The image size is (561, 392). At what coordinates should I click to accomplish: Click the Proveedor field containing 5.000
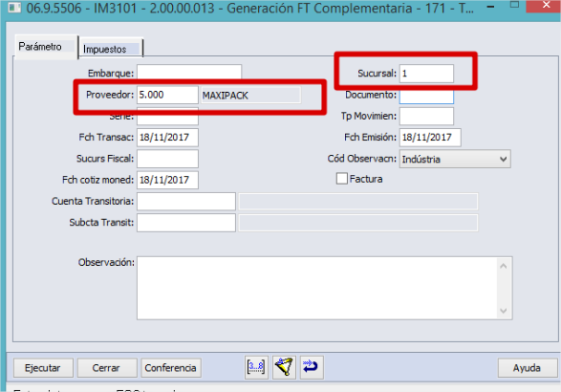[x=167, y=95]
